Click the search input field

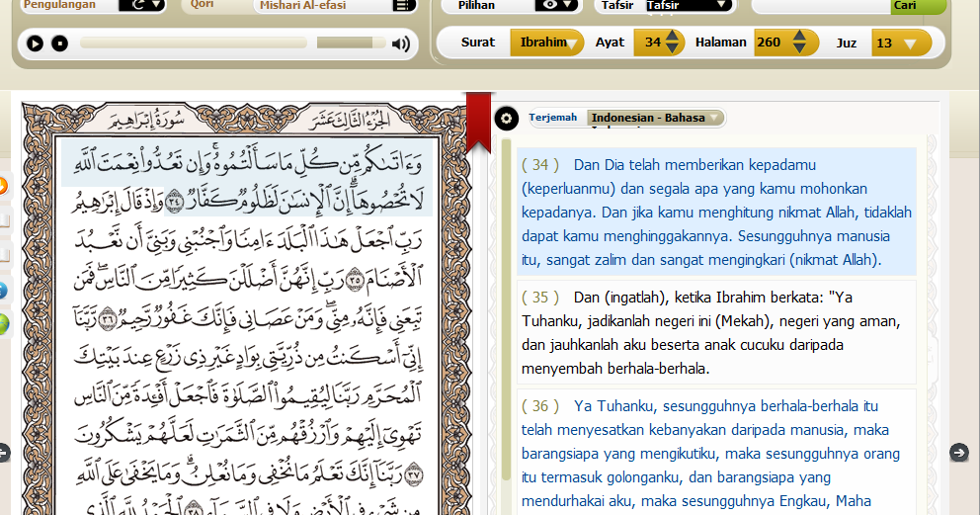click(x=821, y=6)
